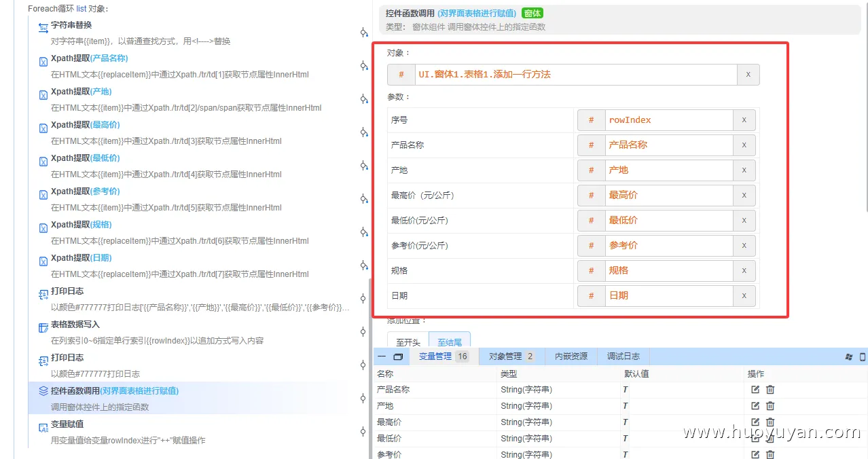Click the Xpath提取(产地) step icon
This screenshot has width=868, height=459.
(43, 94)
